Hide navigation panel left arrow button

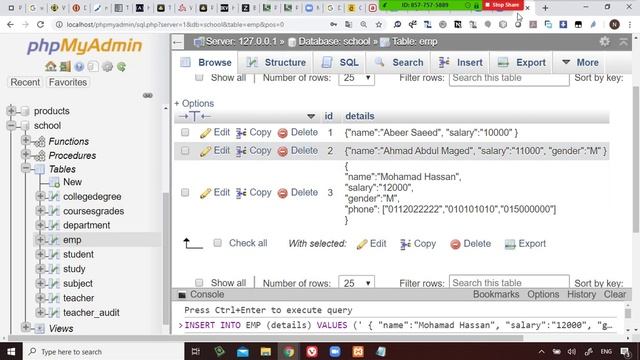point(178,42)
